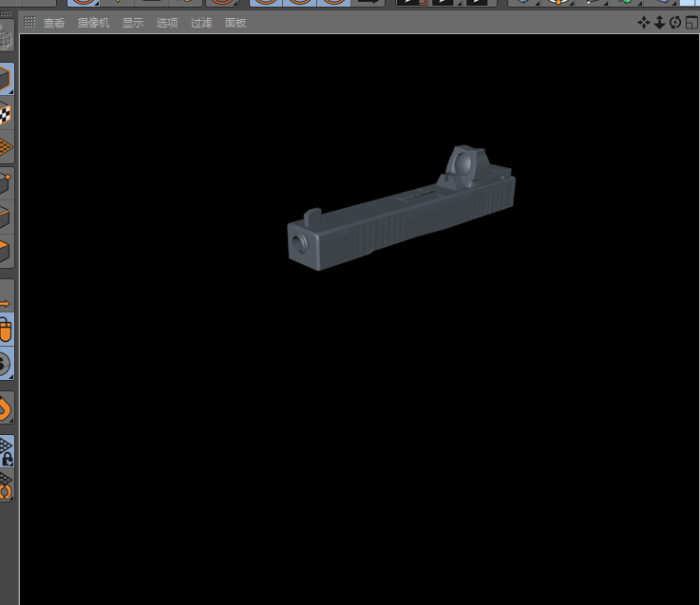
Task: Toggle Locked Workplane grid-with-padlock icon
Action: (6, 451)
